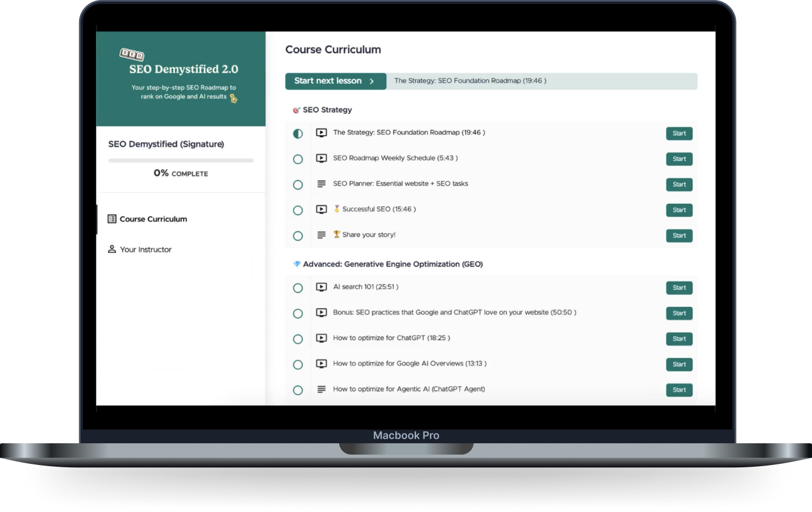Screen dimensions: 812x512
Task: Click the Start next lesson button
Action: coord(336,81)
